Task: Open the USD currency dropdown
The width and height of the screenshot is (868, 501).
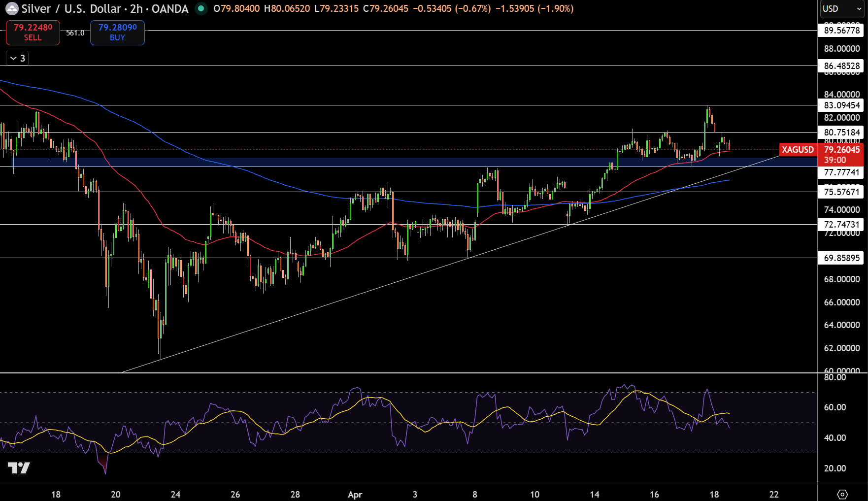Action: (842, 9)
